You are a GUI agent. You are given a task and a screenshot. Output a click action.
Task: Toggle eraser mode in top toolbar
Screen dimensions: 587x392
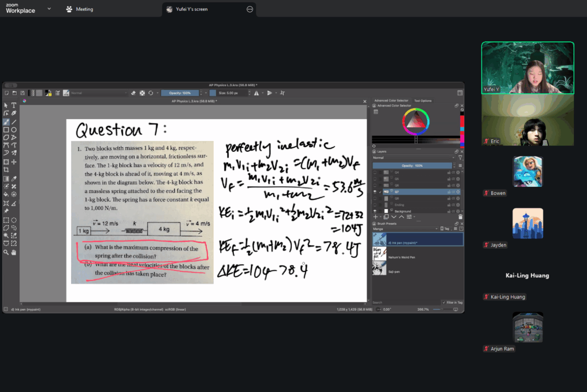click(133, 93)
